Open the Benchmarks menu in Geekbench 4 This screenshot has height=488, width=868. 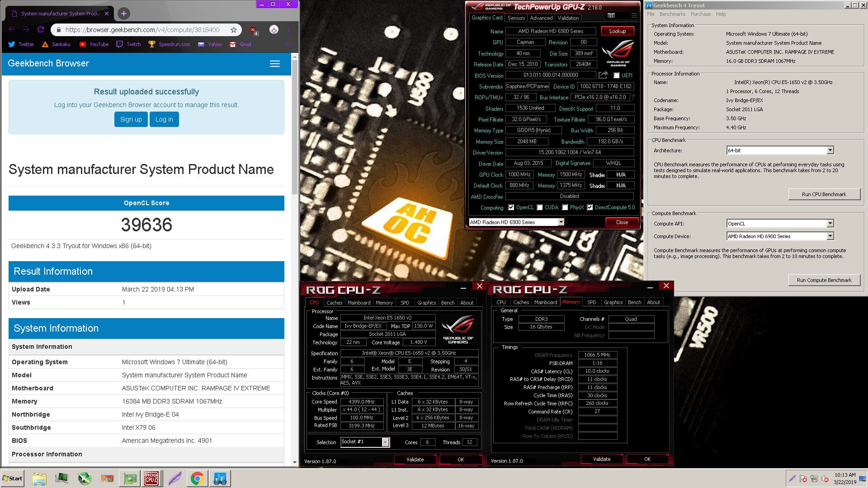(672, 14)
